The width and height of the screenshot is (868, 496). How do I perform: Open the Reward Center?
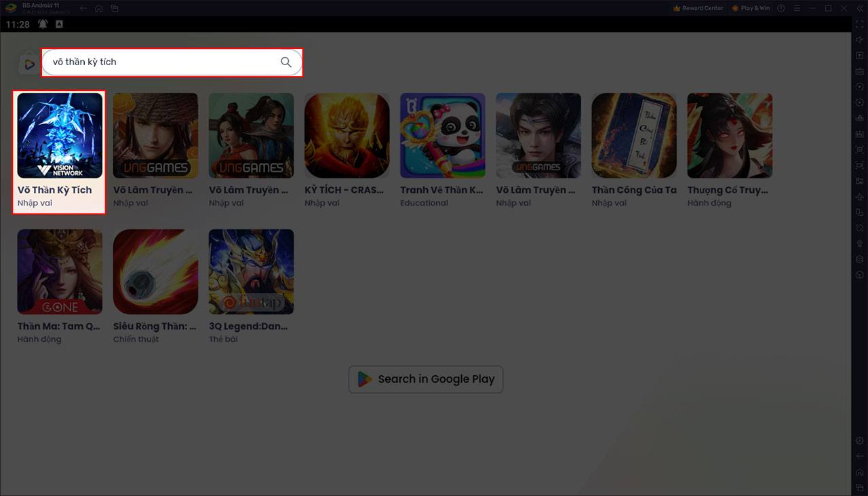pos(698,8)
